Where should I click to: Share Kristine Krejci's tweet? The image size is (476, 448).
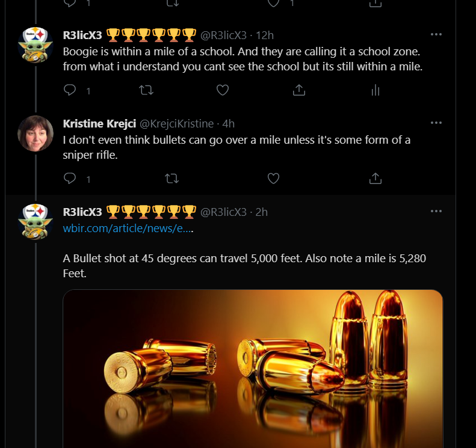pyautogui.click(x=376, y=178)
